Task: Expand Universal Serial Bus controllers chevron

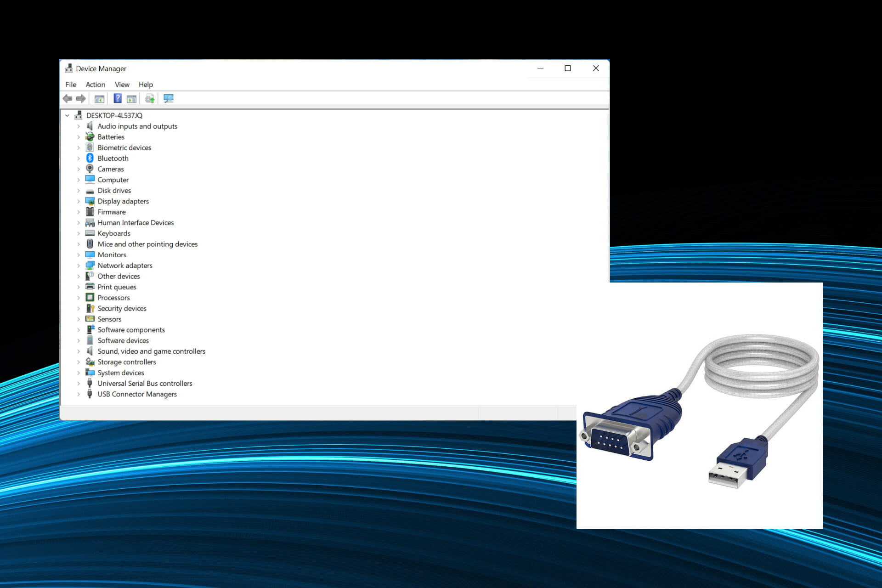Action: coord(79,383)
